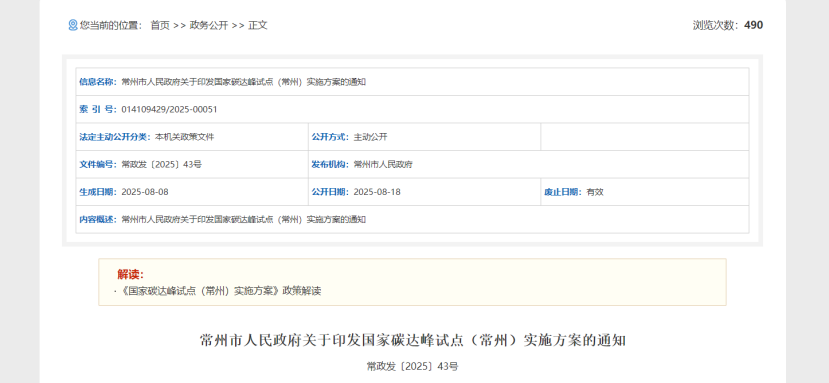The width and height of the screenshot is (829, 383).
Task: Click 常政发〔2025〕43号 below the article title
Action: tap(412, 366)
